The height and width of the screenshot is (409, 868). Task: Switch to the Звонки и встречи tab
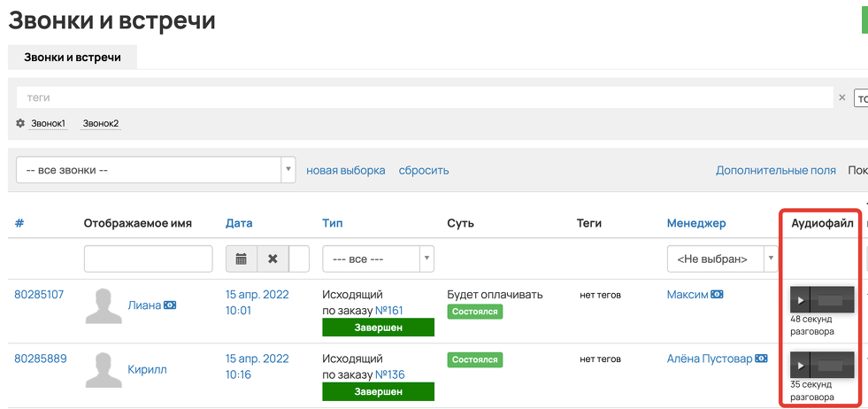point(73,57)
